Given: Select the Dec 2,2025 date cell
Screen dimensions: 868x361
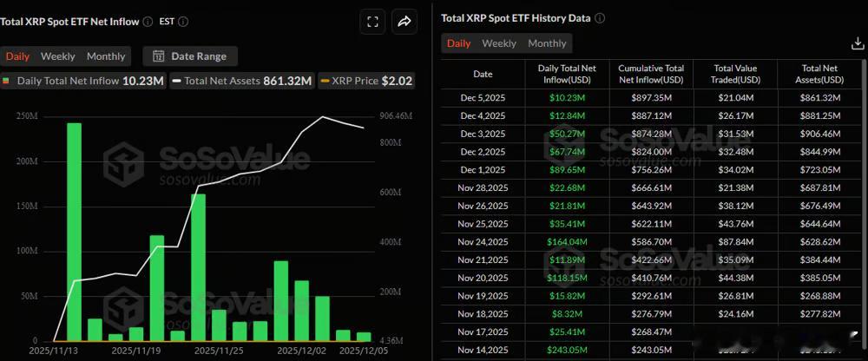Looking at the screenshot, I should click(x=483, y=152).
